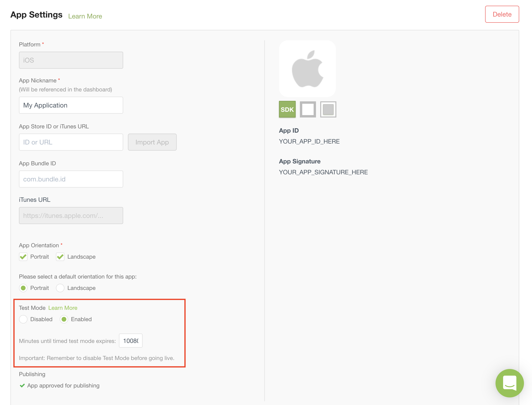This screenshot has width=532, height=405.
Task: Click the nested gray square platform icon
Action: [328, 109]
